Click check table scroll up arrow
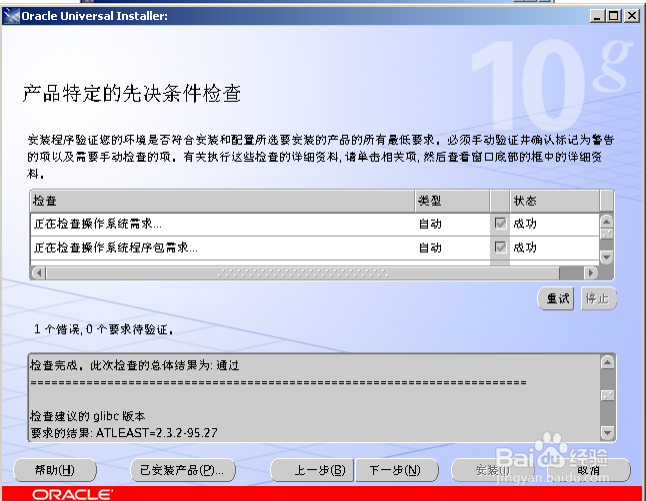Viewport: 646px width, 501px height. click(606, 221)
